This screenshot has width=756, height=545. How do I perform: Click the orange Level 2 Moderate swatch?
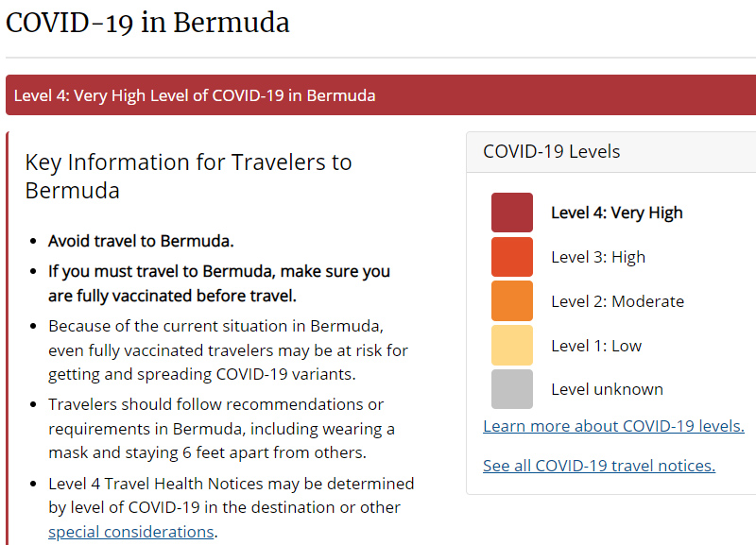tap(511, 301)
